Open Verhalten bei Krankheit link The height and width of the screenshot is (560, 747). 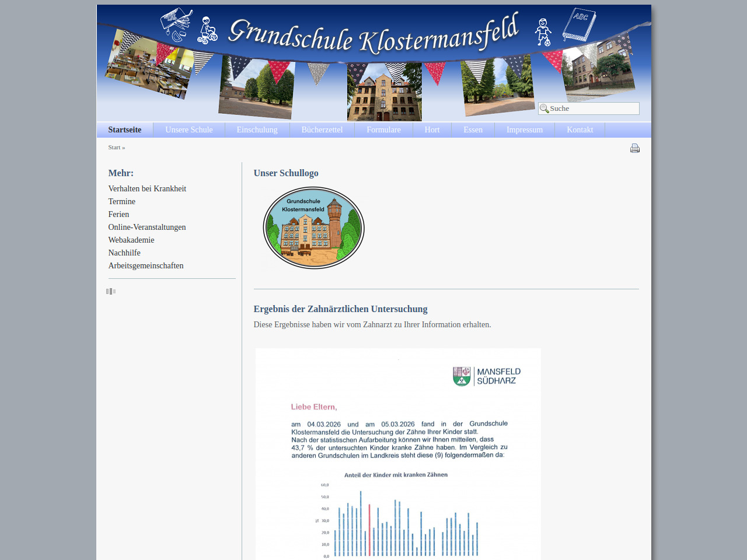(x=147, y=188)
